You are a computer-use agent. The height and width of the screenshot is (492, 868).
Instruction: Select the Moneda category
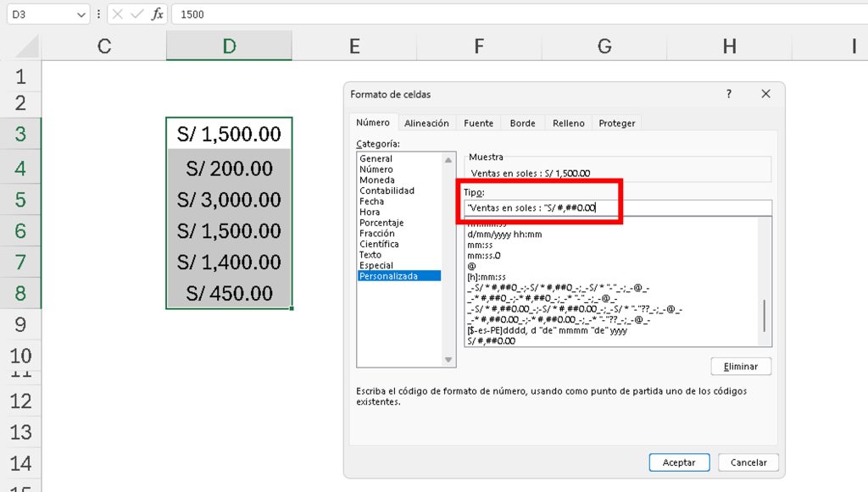pos(376,180)
